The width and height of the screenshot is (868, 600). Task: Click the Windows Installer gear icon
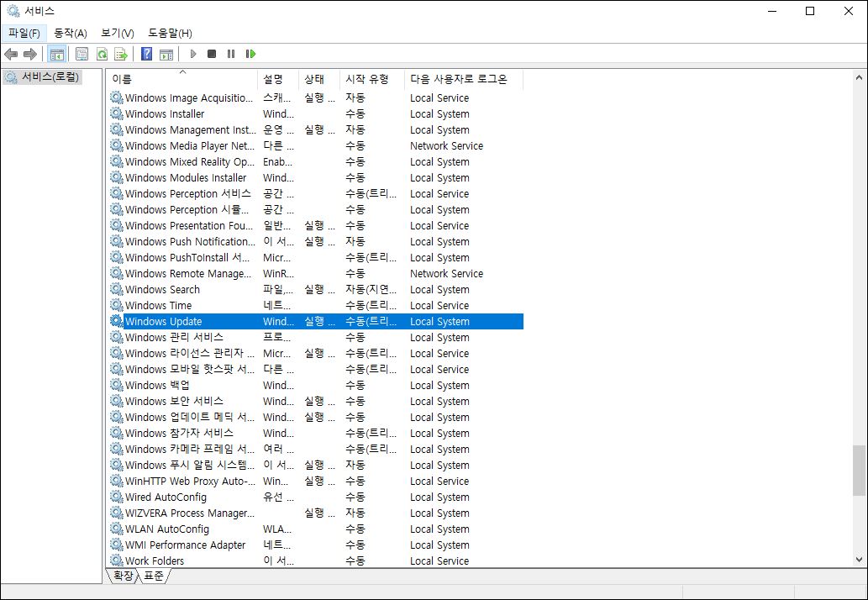coord(116,113)
